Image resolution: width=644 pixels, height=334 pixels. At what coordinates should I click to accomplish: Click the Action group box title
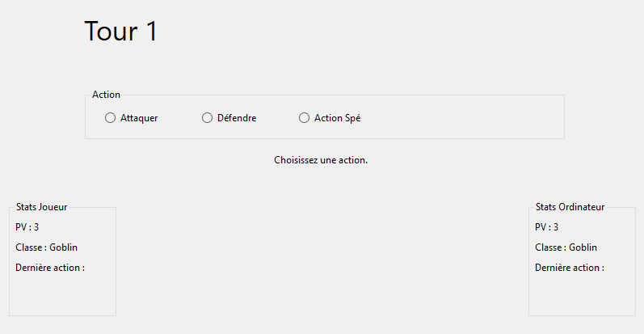pyautogui.click(x=106, y=95)
